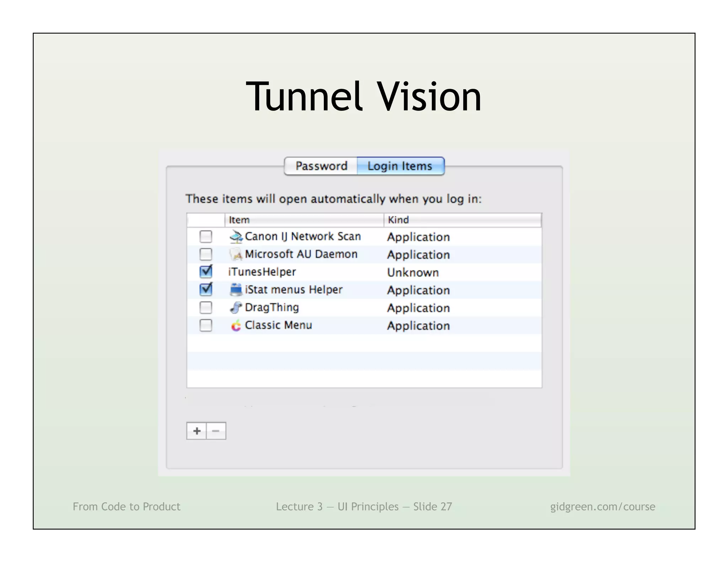The image size is (728, 562).
Task: Click the gidgreen.com/course footer link
Action: point(603,507)
